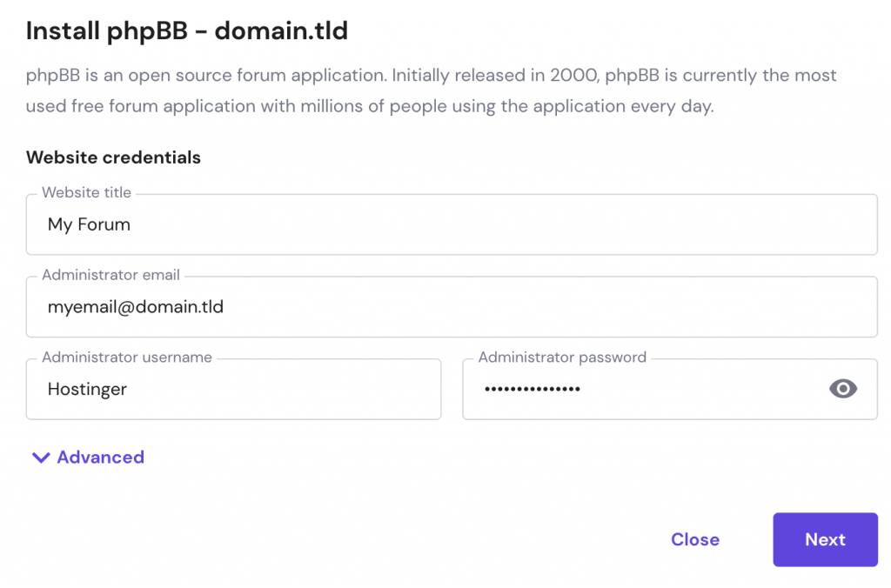The width and height of the screenshot is (891, 588).
Task: Click the 'Install phpBB - domain.tld' heading
Action: 187,31
